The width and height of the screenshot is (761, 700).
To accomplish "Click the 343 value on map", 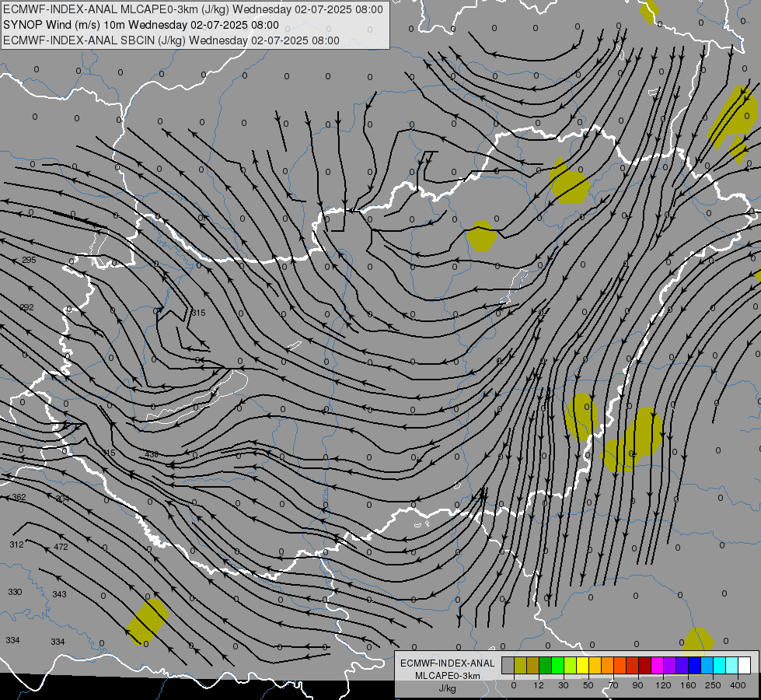I will (x=59, y=594).
